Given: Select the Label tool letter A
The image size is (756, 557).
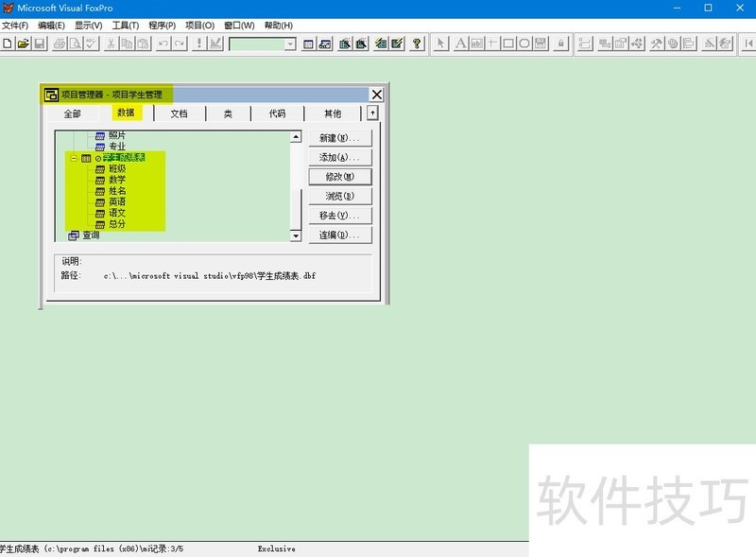Looking at the screenshot, I should coord(461,44).
